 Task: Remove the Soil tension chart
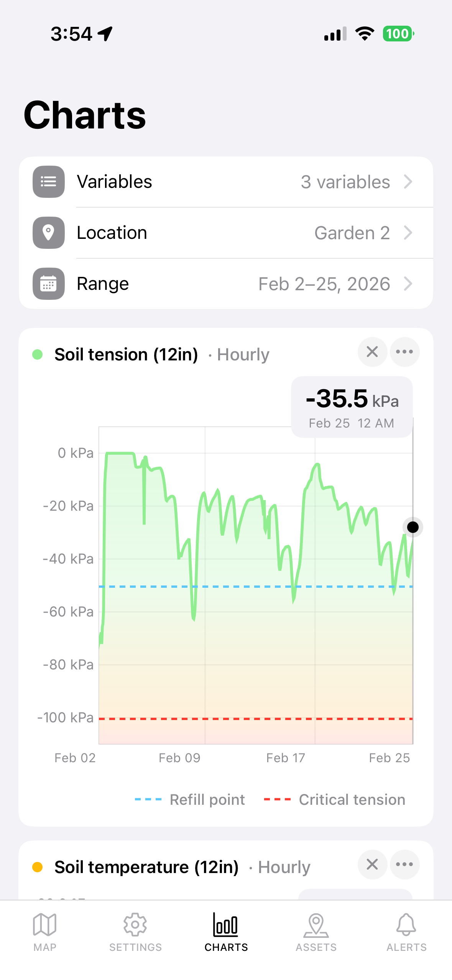tap(372, 352)
